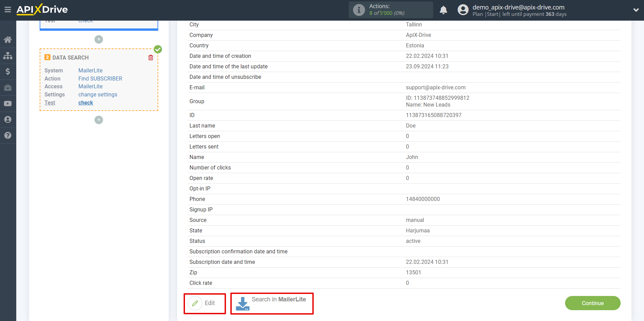Open the video tutorials icon
Screen dimensions: 644x321
click(8, 104)
